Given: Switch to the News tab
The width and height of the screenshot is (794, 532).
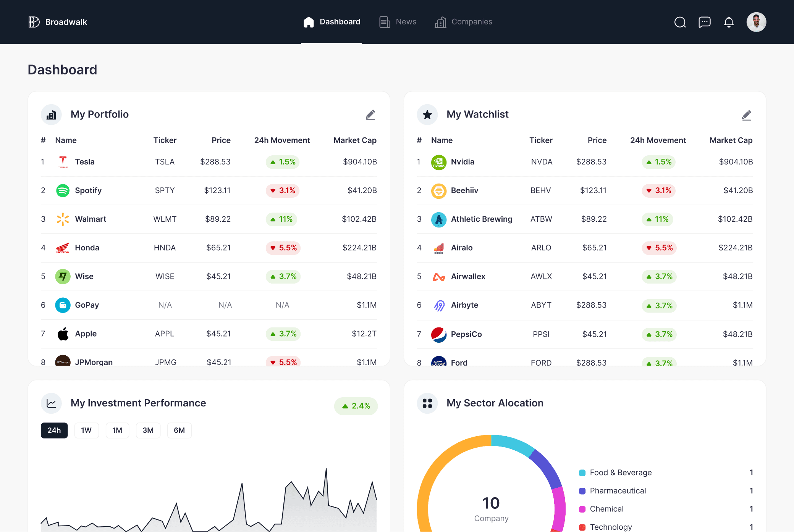Looking at the screenshot, I should 398,22.
